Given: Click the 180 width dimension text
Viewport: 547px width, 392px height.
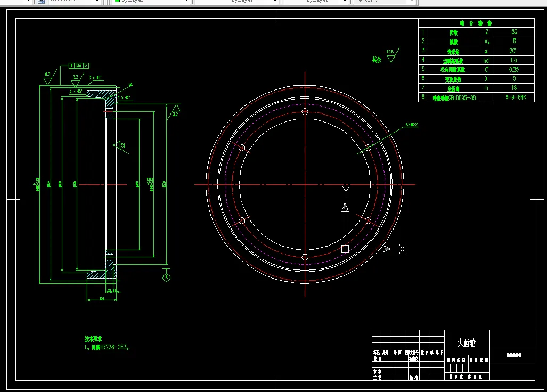Looking at the screenshot, I should (x=102, y=299).
